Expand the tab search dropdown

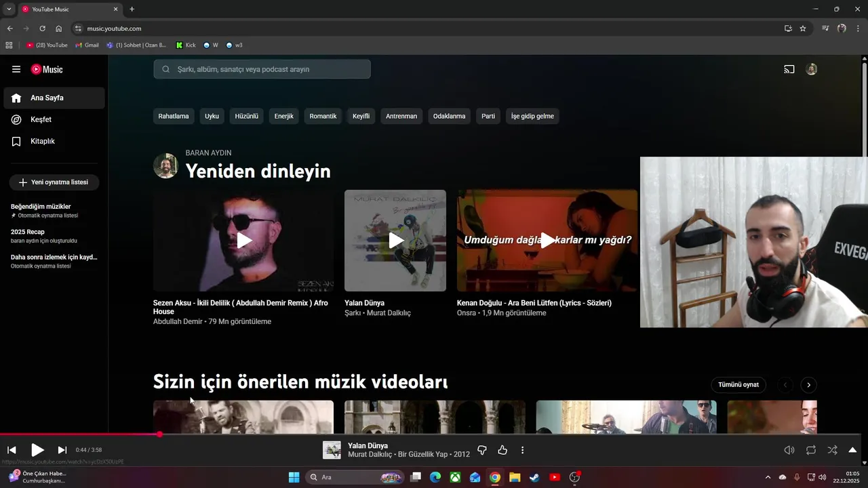point(9,9)
